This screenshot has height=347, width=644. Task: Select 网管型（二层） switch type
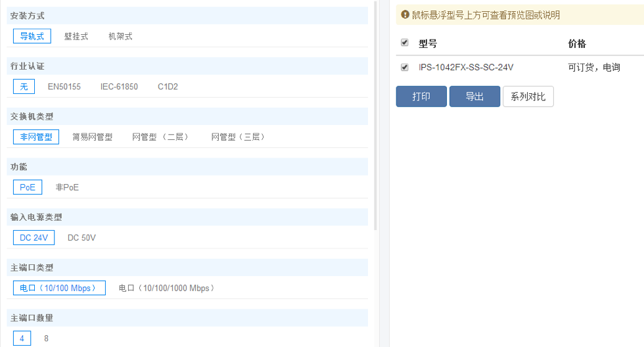(160, 137)
